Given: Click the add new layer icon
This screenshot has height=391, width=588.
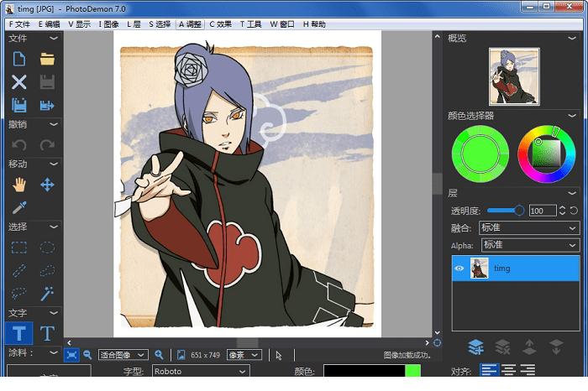Looking at the screenshot, I should tap(475, 346).
